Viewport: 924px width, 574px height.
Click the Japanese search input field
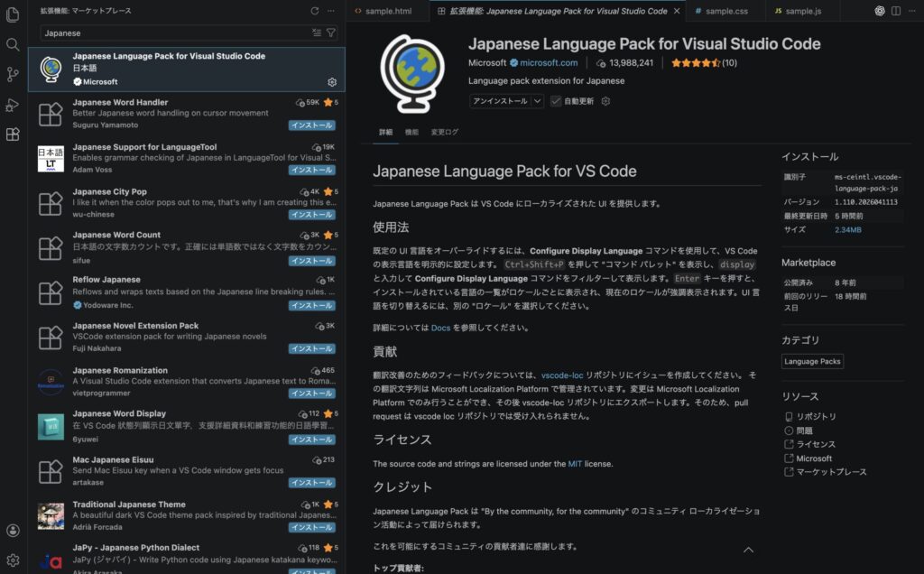pyautogui.click(x=171, y=32)
